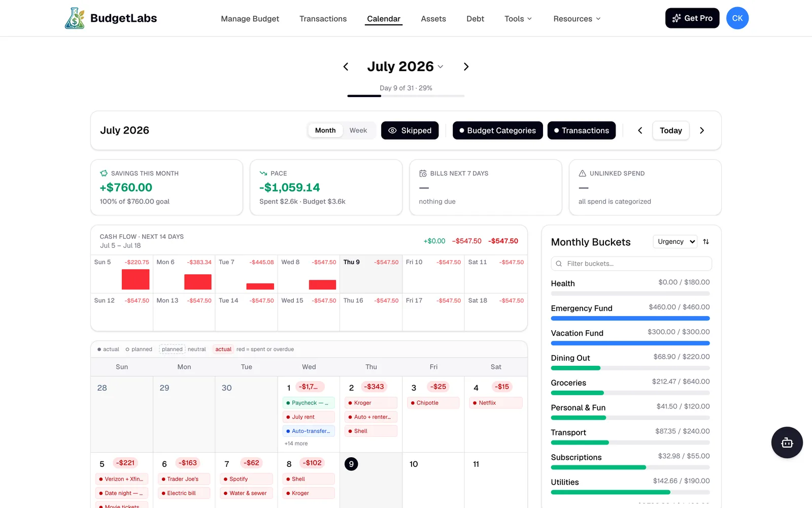Click the BudgetLabs flask logo
Image resolution: width=812 pixels, height=508 pixels.
tap(75, 18)
